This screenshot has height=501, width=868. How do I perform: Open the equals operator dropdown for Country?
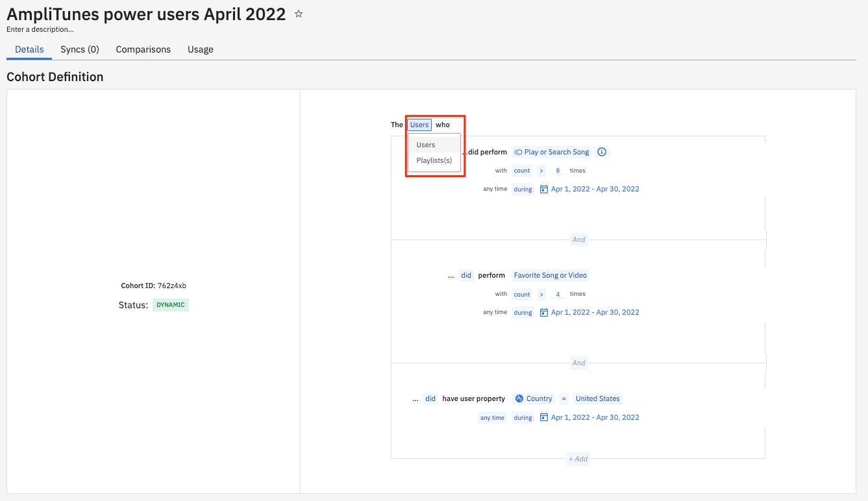point(564,398)
